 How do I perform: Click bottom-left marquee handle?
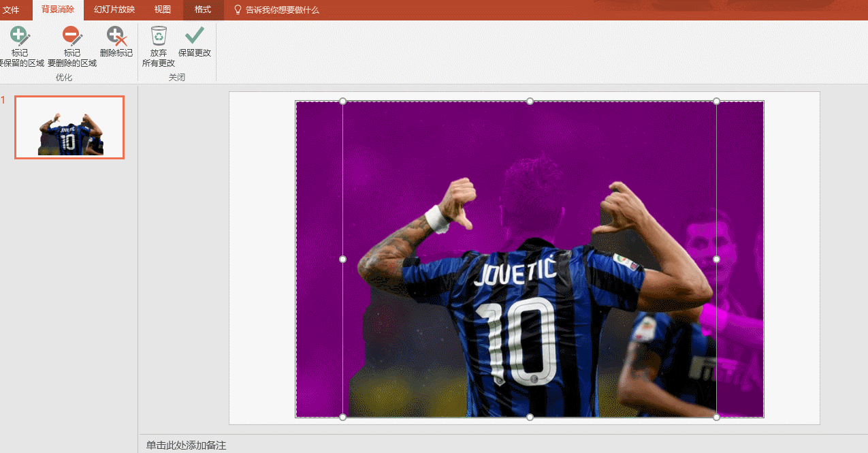click(x=343, y=417)
